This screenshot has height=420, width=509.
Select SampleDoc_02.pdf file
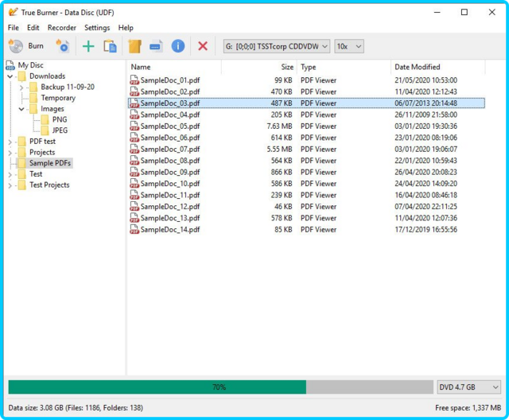click(170, 91)
